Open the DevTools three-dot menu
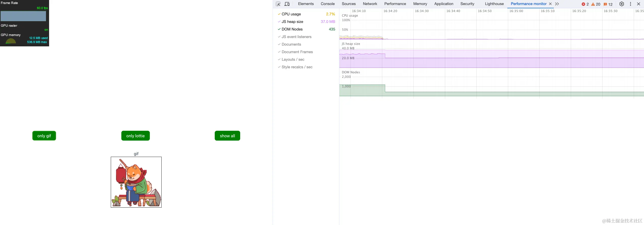Viewport: 644px width, 225px height. coord(630,4)
